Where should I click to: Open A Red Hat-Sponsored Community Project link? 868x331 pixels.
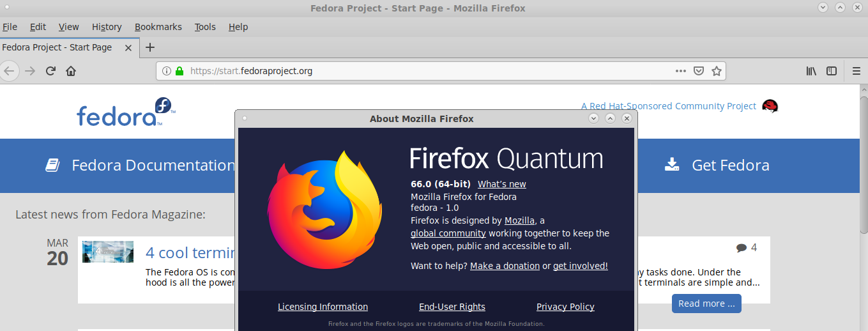[x=669, y=106]
